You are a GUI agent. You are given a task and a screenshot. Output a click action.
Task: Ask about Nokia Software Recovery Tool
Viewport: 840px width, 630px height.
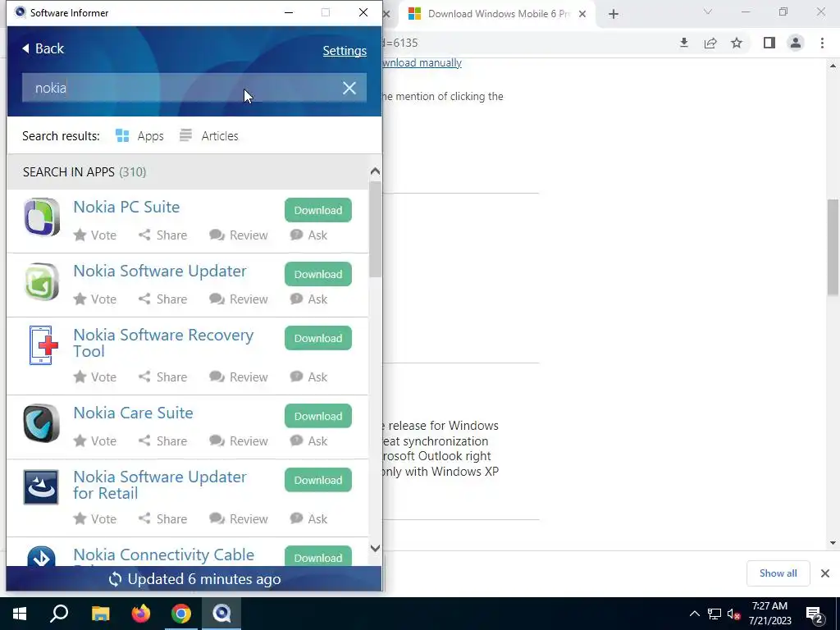308,377
